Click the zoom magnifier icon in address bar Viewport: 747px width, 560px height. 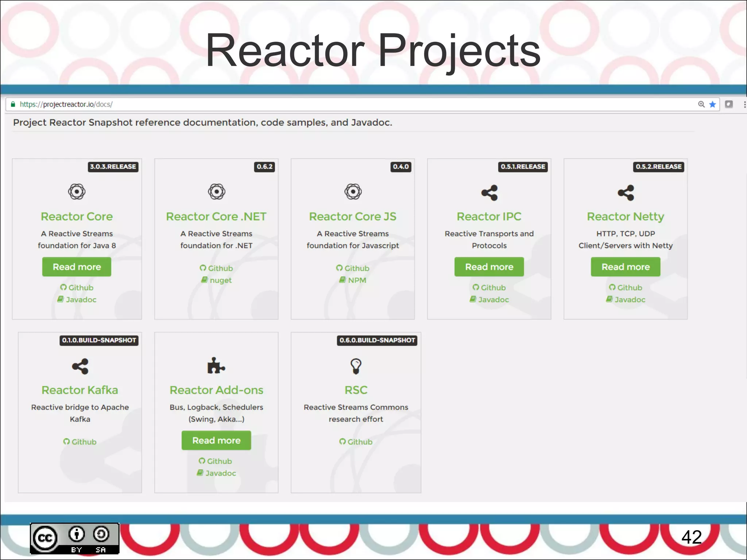[x=701, y=105]
